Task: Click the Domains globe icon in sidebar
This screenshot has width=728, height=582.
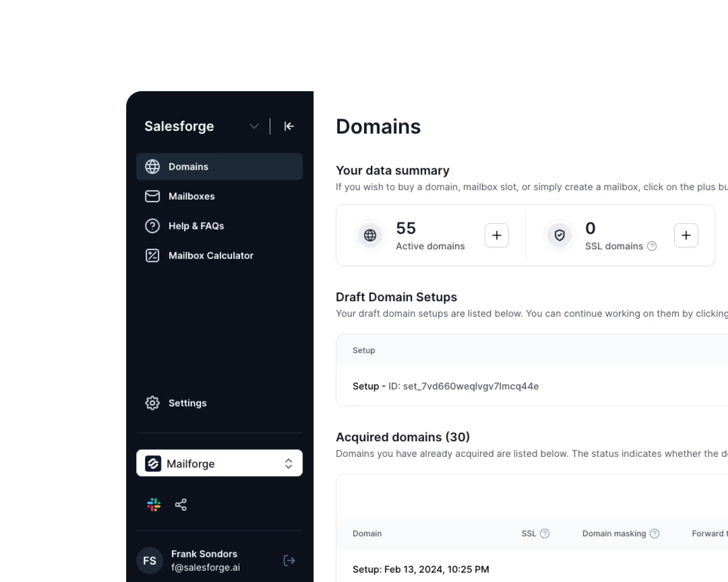Action: click(x=152, y=166)
